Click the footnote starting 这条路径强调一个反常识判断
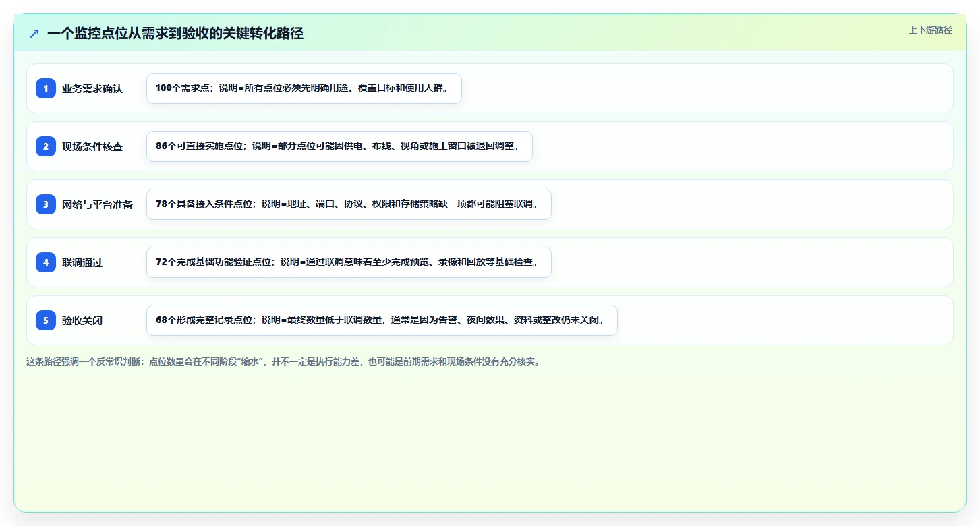 283,361
